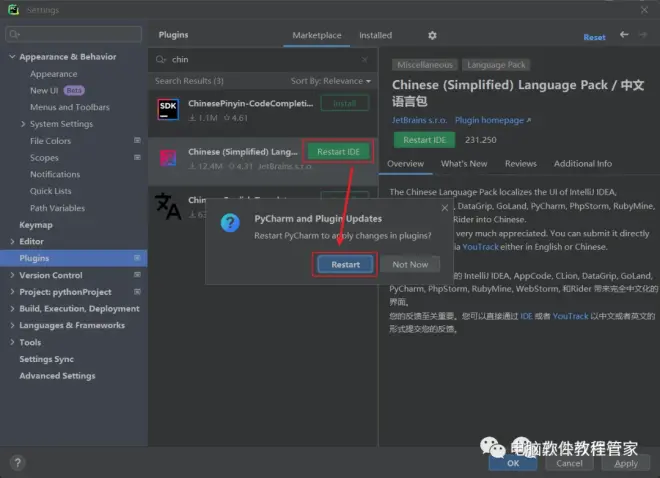This screenshot has width=660, height=478.
Task: Select Notifications settings page
Action: [x=55, y=174]
